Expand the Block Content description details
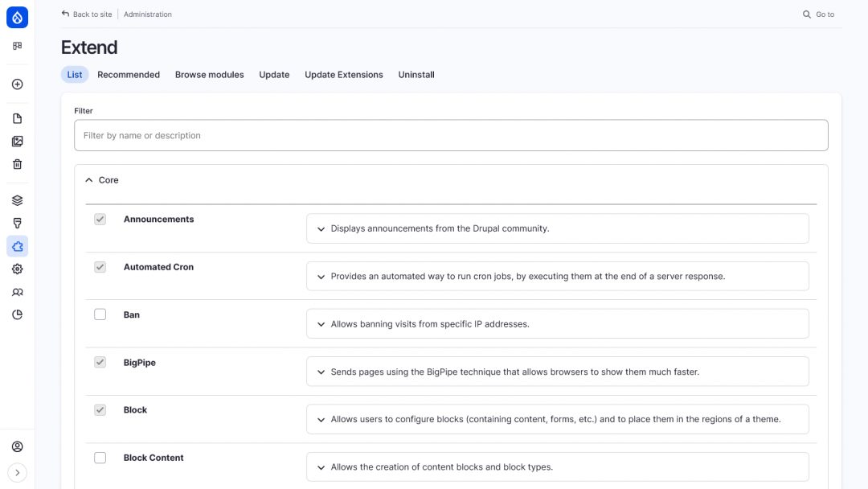 coord(558,466)
